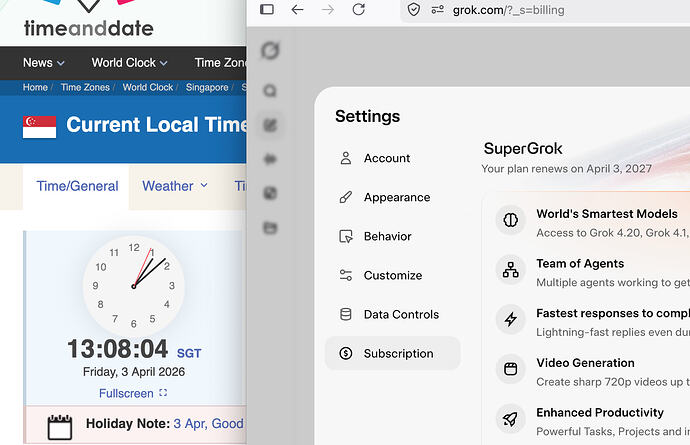Click the Singapore flag image

[40, 127]
